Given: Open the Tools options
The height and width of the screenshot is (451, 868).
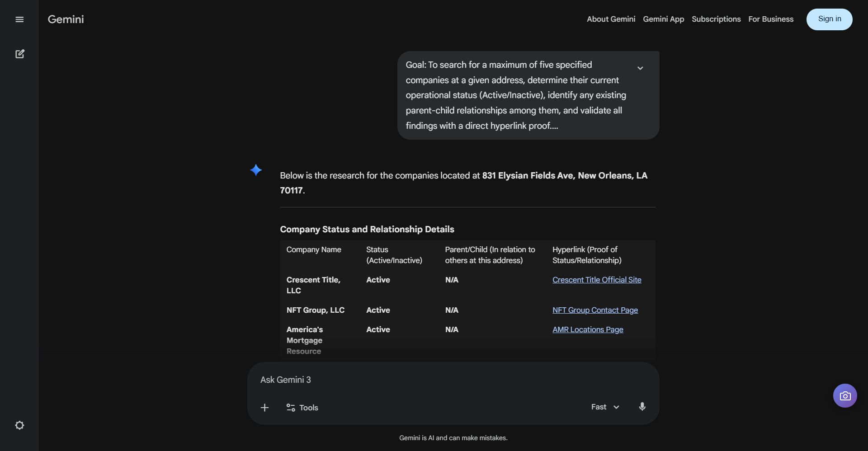Looking at the screenshot, I should (302, 408).
